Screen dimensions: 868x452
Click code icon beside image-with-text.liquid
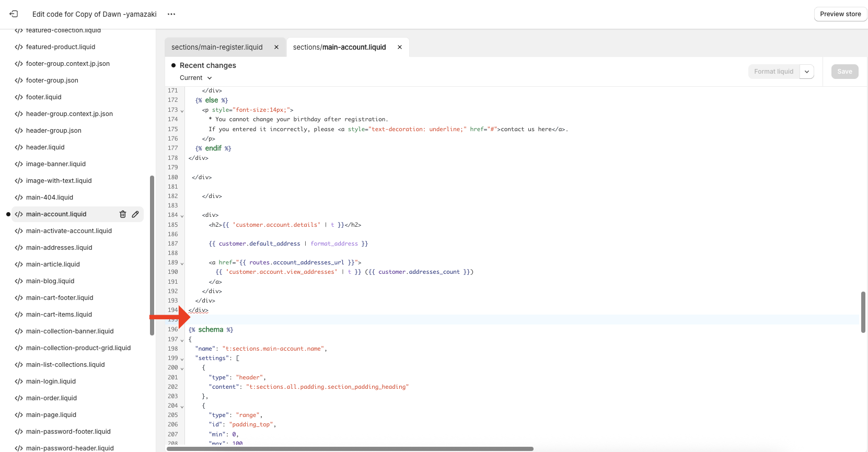pyautogui.click(x=19, y=181)
